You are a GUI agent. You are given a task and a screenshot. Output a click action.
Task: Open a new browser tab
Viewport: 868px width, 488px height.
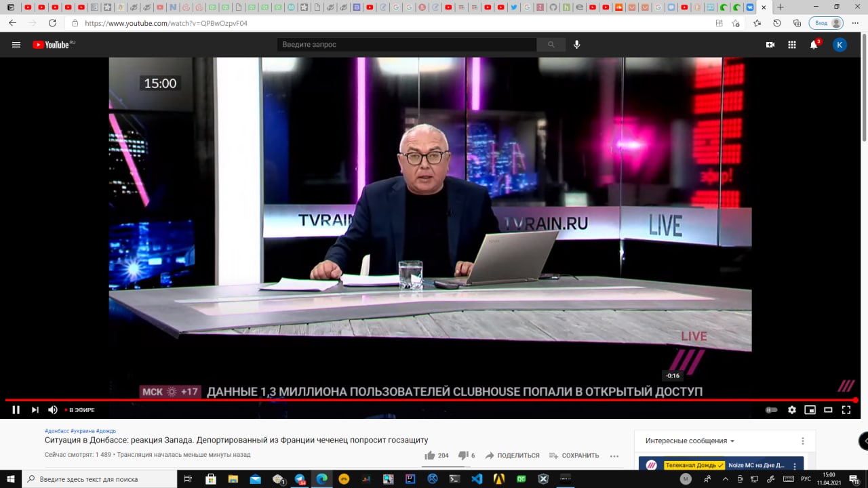click(x=781, y=7)
